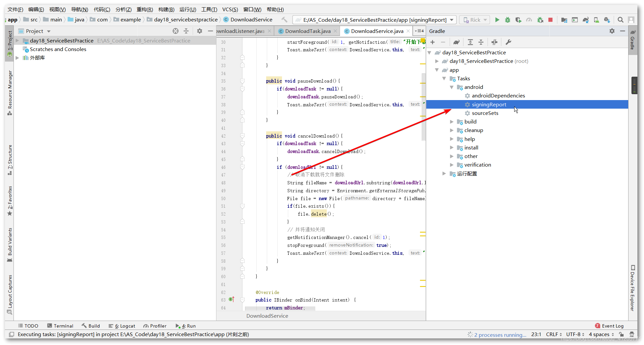This screenshot has height=345, width=644.
Task: Open Project Structure icon in main toolbar
Action: tap(564, 20)
